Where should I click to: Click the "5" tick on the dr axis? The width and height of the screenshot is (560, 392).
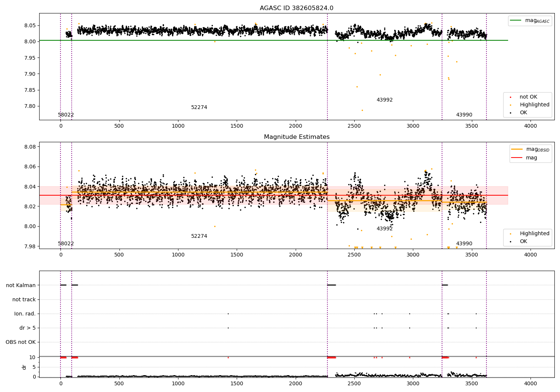(x=34, y=367)
